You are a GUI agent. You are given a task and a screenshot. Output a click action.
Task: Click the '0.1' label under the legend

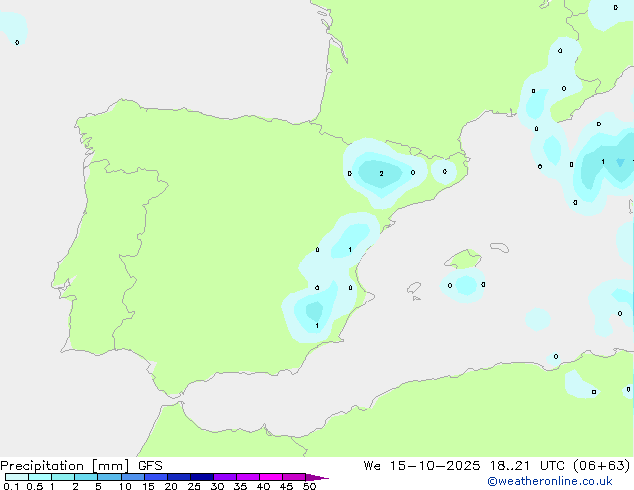coord(11,486)
